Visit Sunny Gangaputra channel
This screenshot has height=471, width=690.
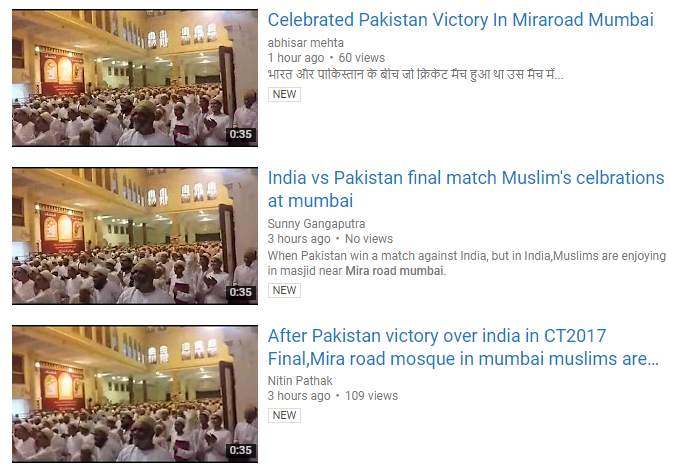pos(316,224)
